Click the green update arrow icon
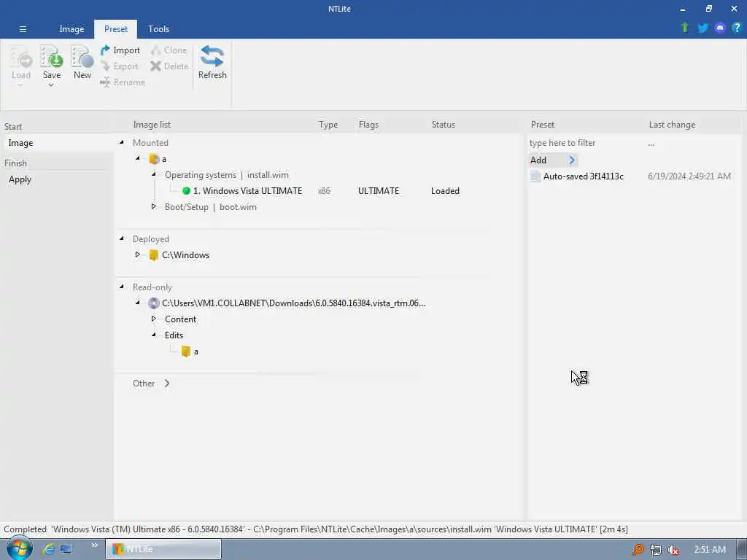 684,28
